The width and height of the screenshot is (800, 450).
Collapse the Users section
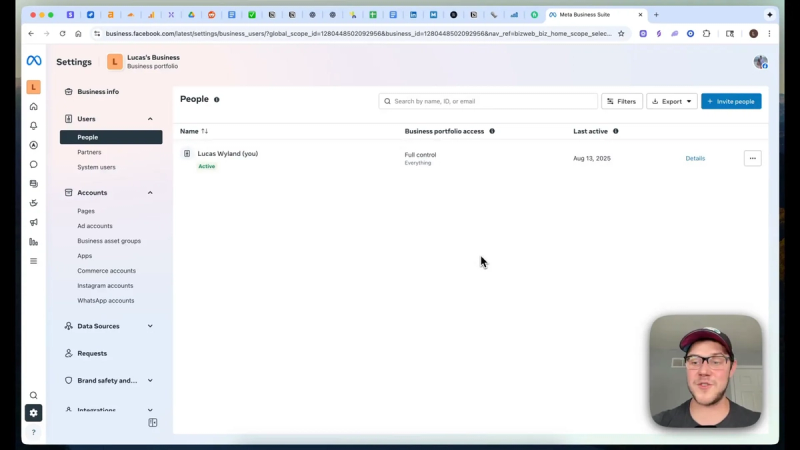pyautogui.click(x=150, y=119)
